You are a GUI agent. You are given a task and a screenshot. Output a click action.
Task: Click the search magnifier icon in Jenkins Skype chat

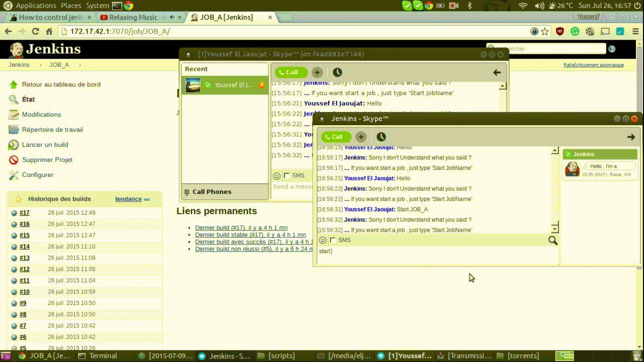coord(553,240)
